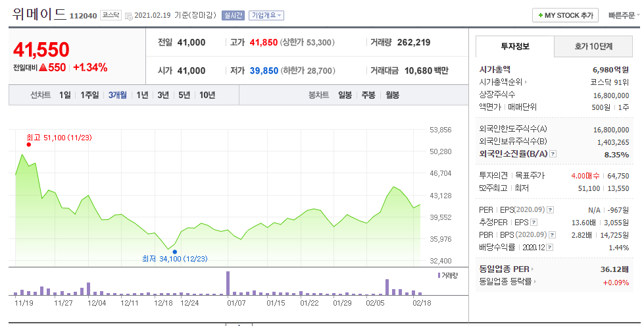Viewport: 644px width, 326px height.
Task: Expand the 빠른주문 dropdown
Action: (x=624, y=16)
